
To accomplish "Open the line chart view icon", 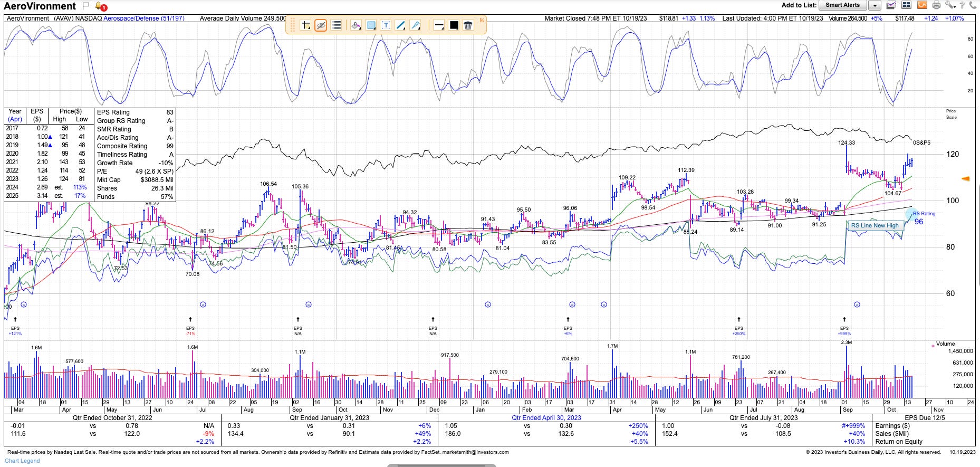I will point(891,5).
